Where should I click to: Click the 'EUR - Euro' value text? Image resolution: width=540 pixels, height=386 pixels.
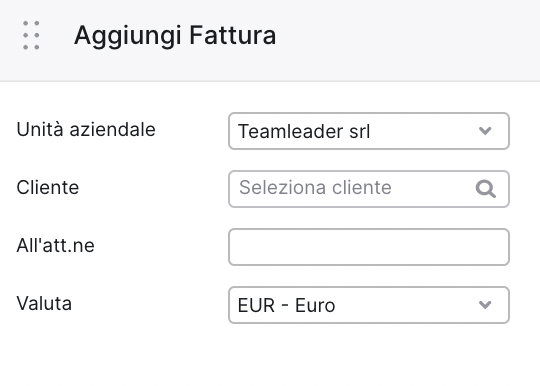pyautogui.click(x=286, y=305)
